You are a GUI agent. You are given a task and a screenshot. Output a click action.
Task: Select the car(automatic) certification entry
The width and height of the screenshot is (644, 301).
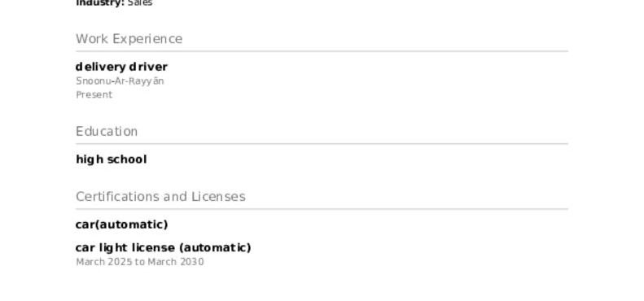(121, 225)
